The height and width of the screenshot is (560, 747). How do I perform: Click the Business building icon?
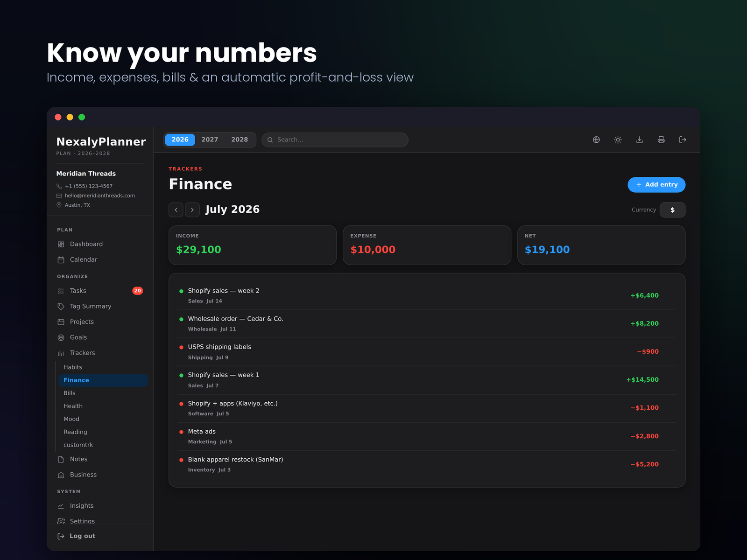pos(61,475)
